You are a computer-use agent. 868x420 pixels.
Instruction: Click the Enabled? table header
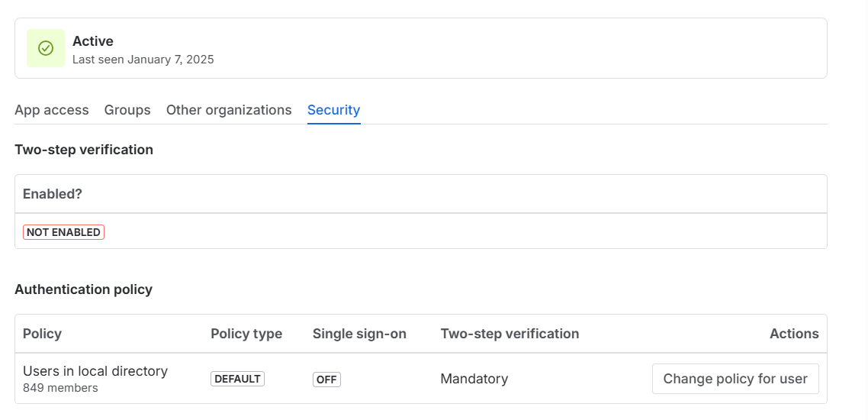53,194
